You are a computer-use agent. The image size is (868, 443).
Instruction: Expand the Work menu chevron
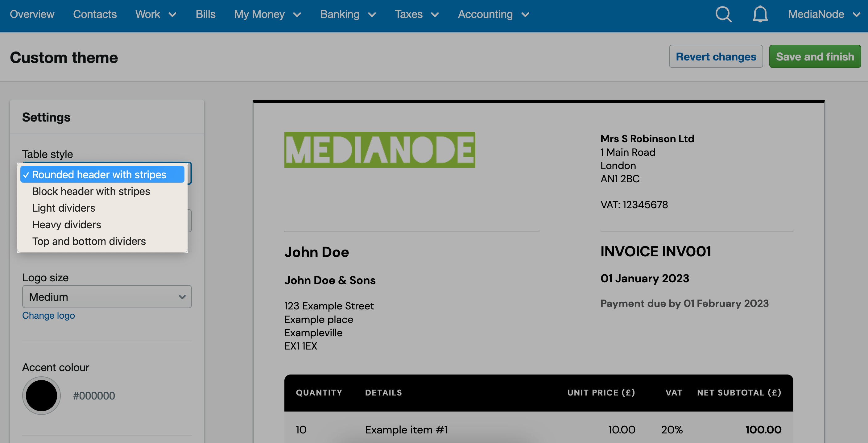[172, 14]
